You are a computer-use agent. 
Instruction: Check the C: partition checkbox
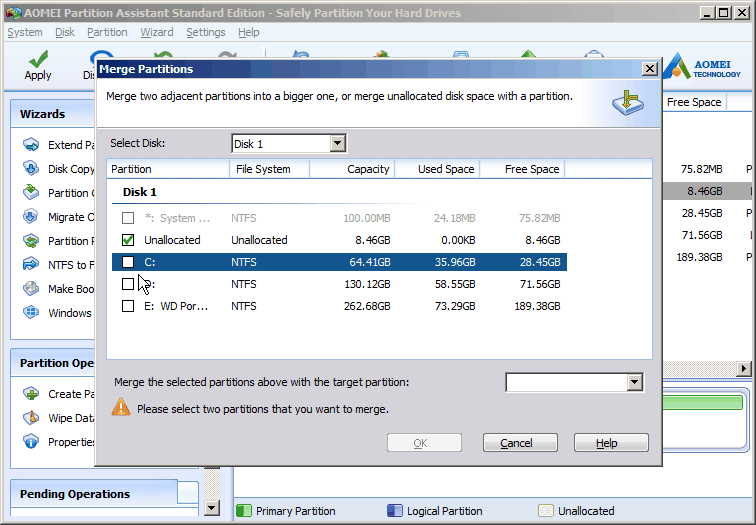point(128,262)
